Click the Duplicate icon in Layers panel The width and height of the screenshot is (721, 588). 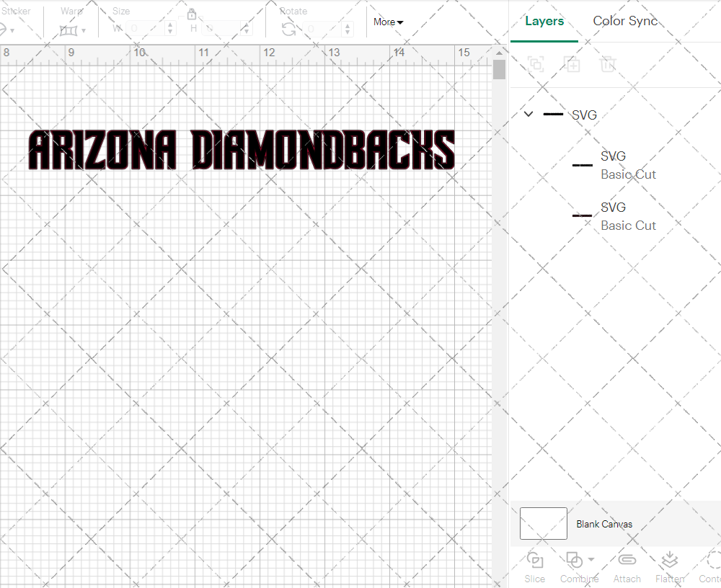click(x=572, y=65)
